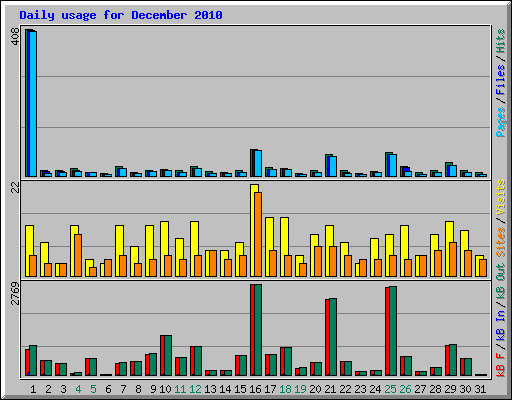
Task: Click the day 16 pages bar in the hits chart
Action: coord(258,163)
